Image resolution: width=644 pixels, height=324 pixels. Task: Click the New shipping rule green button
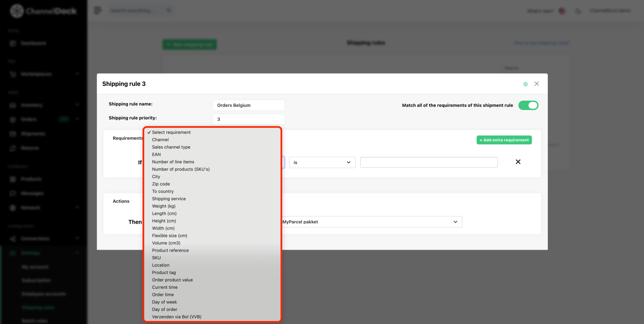pyautogui.click(x=189, y=44)
